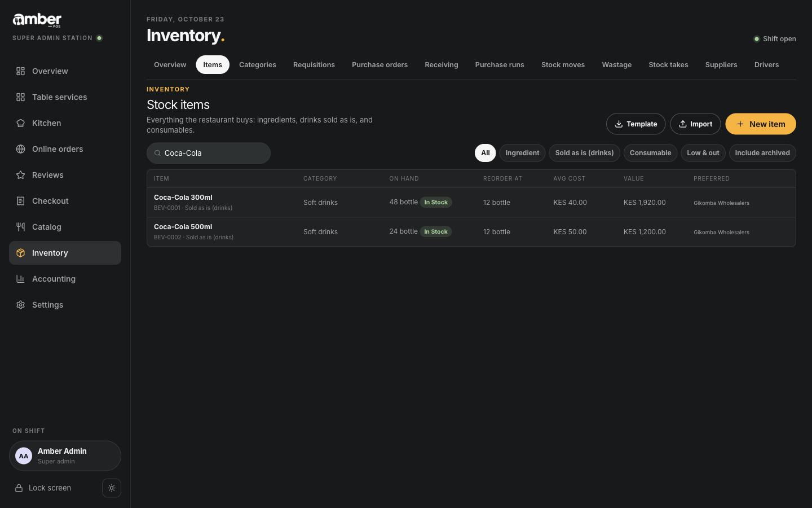Open Amber Admin profile card

click(x=65, y=456)
